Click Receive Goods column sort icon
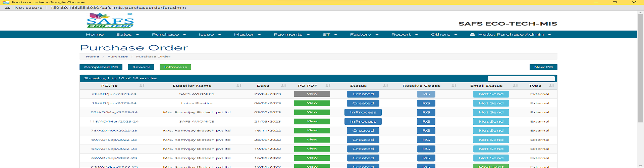644x168 pixels. 454,86
